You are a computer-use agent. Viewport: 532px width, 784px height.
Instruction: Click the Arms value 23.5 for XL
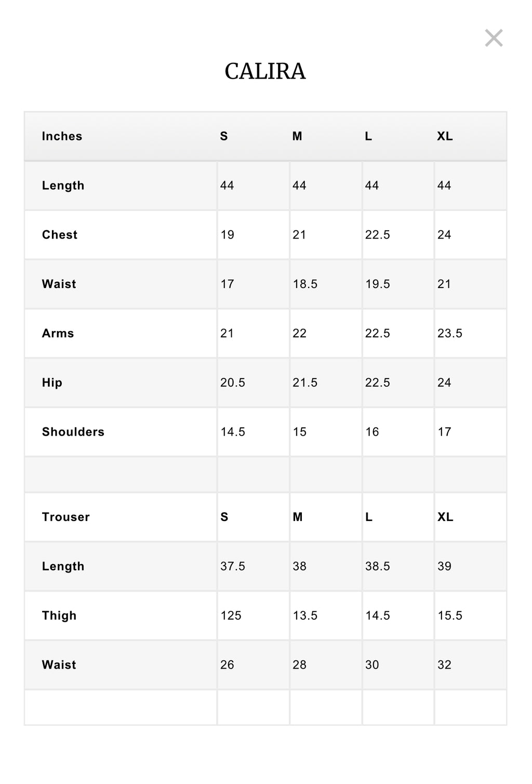coord(449,333)
